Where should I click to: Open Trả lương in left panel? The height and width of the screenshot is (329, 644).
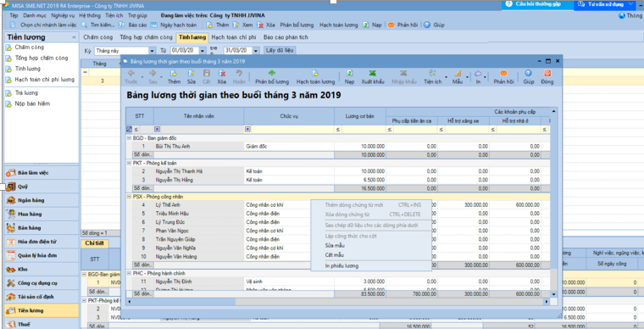[x=26, y=92]
